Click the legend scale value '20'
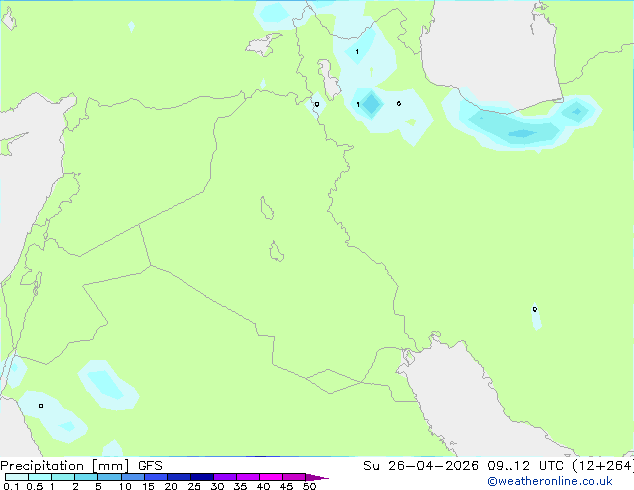Image resolution: width=634 pixels, height=490 pixels. [171, 486]
